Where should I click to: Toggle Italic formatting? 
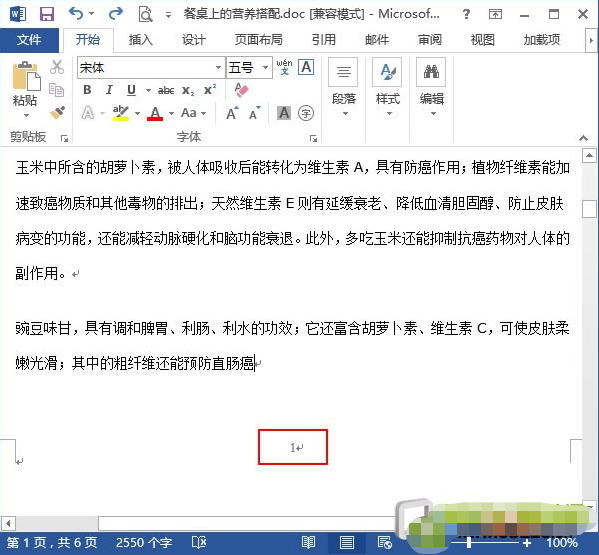click(x=109, y=90)
